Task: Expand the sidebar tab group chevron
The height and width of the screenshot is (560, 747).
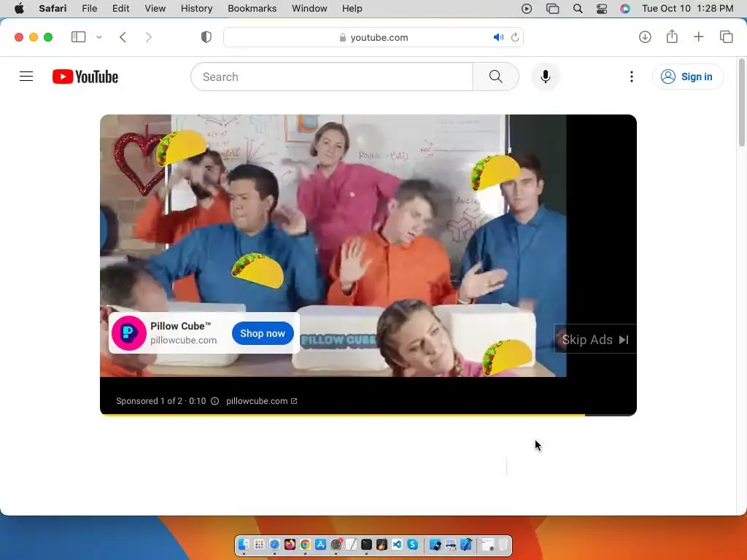Action: coord(99,37)
